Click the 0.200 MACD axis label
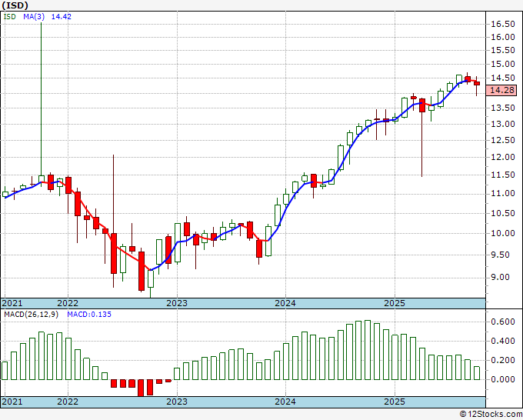 tap(503, 360)
